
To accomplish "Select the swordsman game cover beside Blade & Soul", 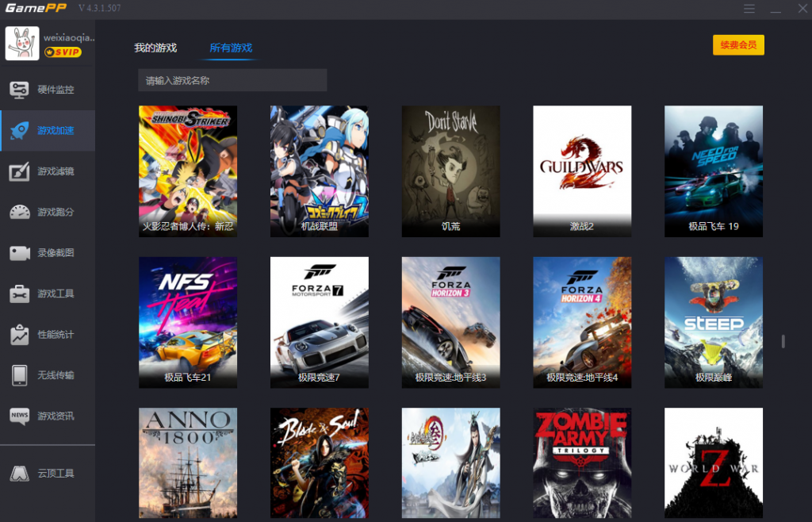I will (x=451, y=463).
